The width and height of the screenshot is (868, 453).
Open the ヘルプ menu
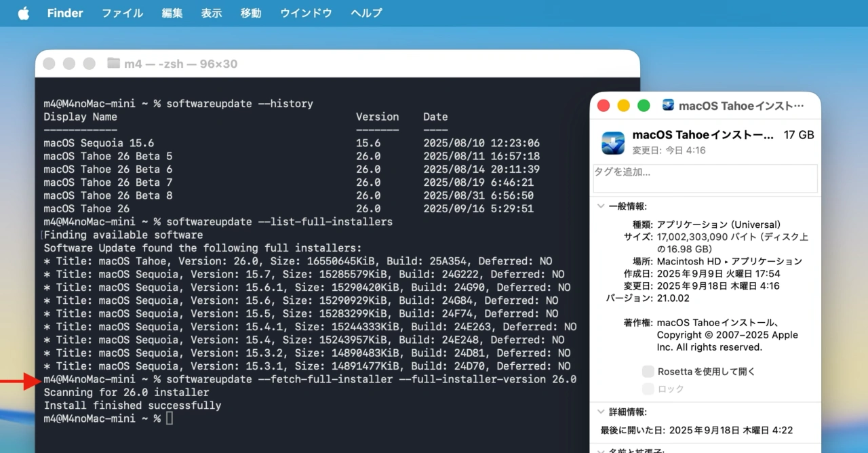point(366,13)
